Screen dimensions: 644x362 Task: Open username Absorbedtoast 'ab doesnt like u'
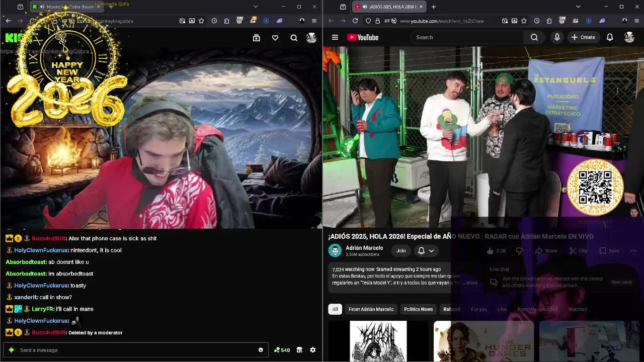26,262
